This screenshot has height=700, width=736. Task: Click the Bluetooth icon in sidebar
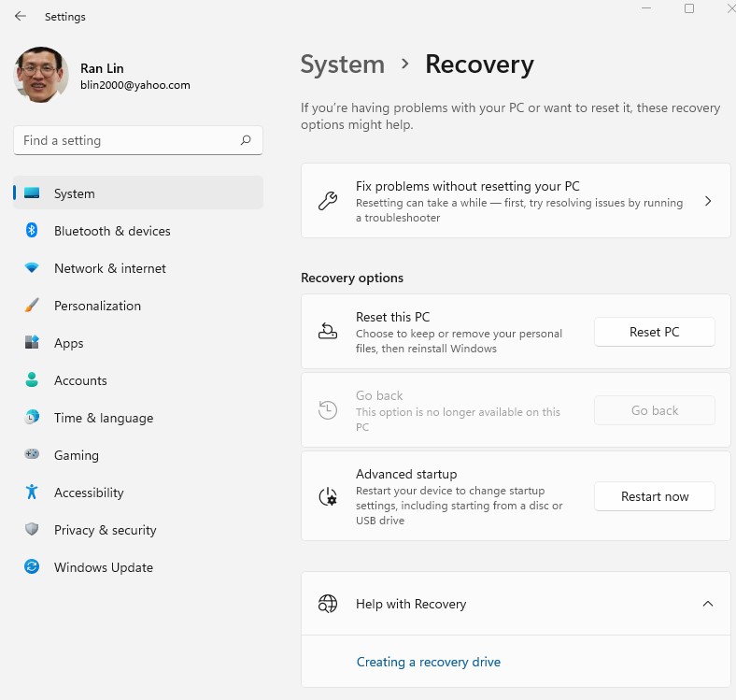click(x=32, y=230)
